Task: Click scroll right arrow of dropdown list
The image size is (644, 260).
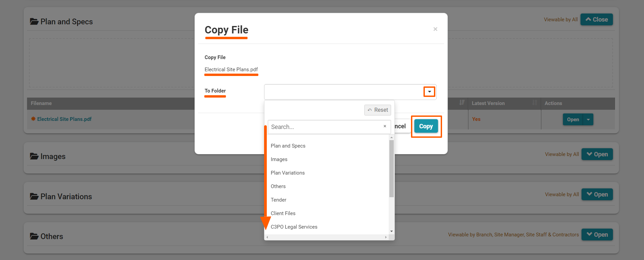Action: (386, 237)
